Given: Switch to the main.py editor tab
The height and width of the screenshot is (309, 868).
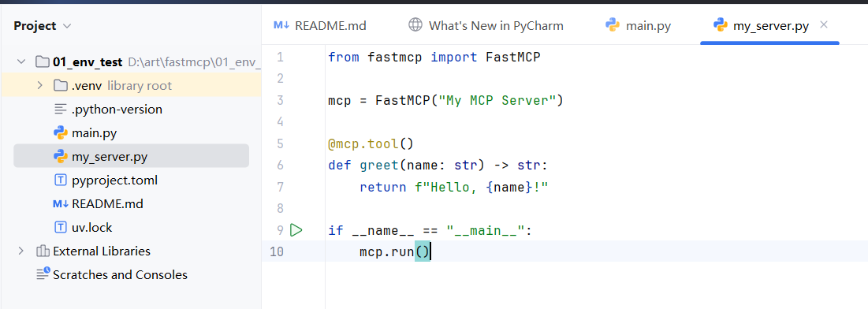Looking at the screenshot, I should [x=638, y=25].
